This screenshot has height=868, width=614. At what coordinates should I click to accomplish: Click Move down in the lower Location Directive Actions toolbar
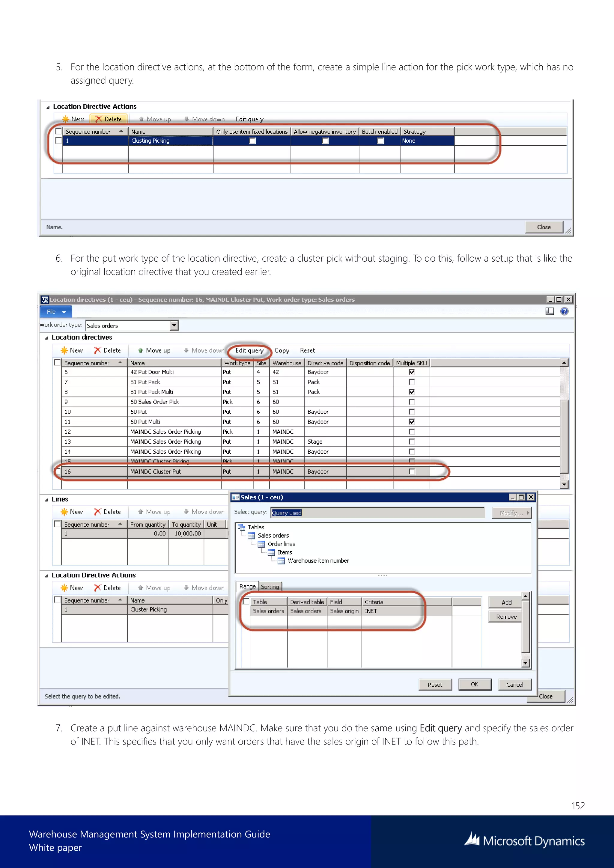pos(204,588)
